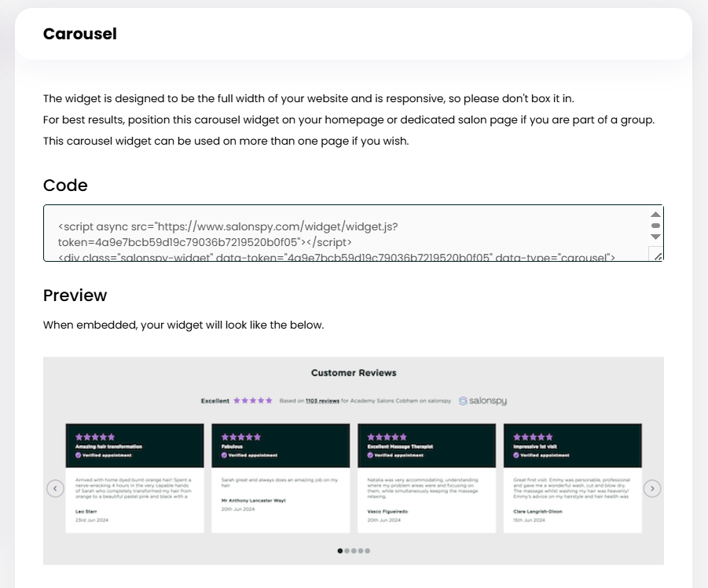Click the previous arrow on the reviews carousel
The height and width of the screenshot is (588, 708).
pos(54,489)
